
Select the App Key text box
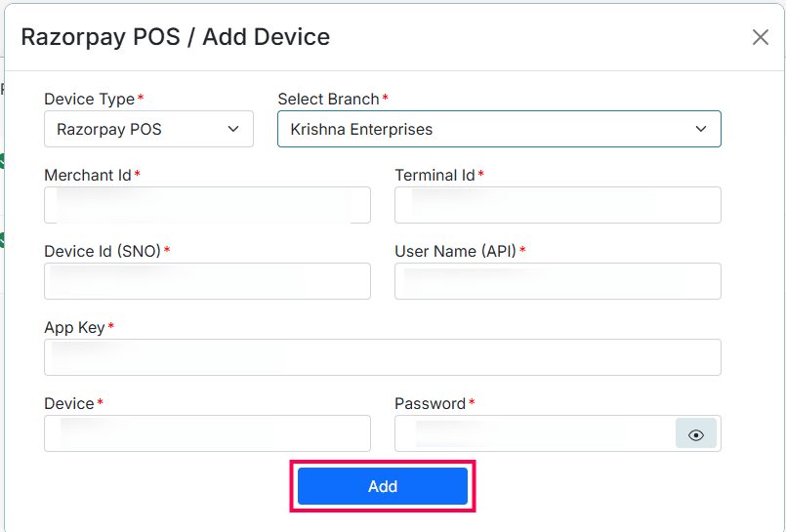click(383, 357)
